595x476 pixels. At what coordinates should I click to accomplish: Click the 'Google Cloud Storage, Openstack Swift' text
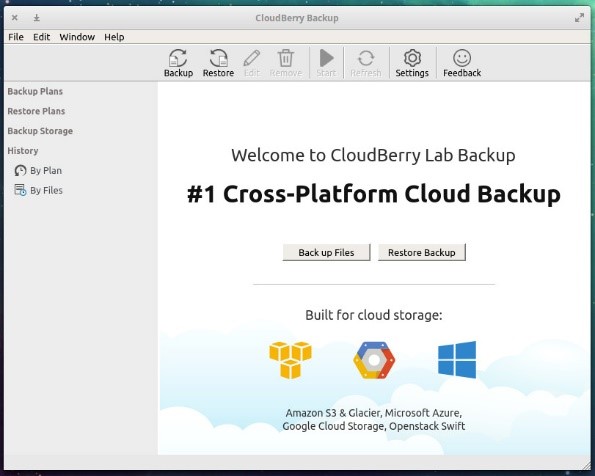[x=374, y=426]
